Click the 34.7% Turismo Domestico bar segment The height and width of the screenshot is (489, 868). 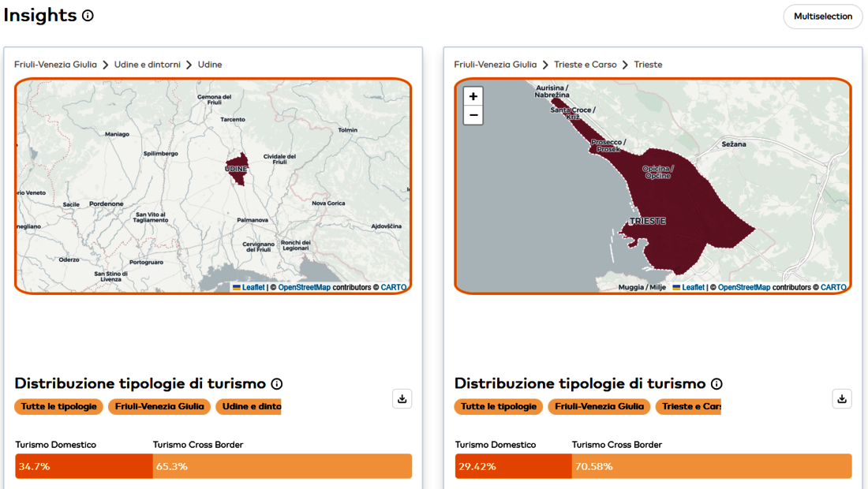point(84,466)
